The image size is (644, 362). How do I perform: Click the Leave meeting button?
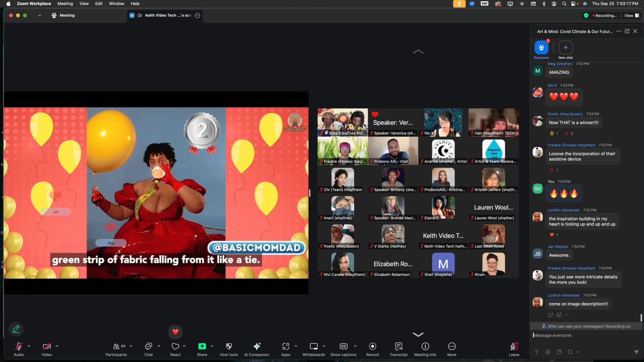(514, 347)
